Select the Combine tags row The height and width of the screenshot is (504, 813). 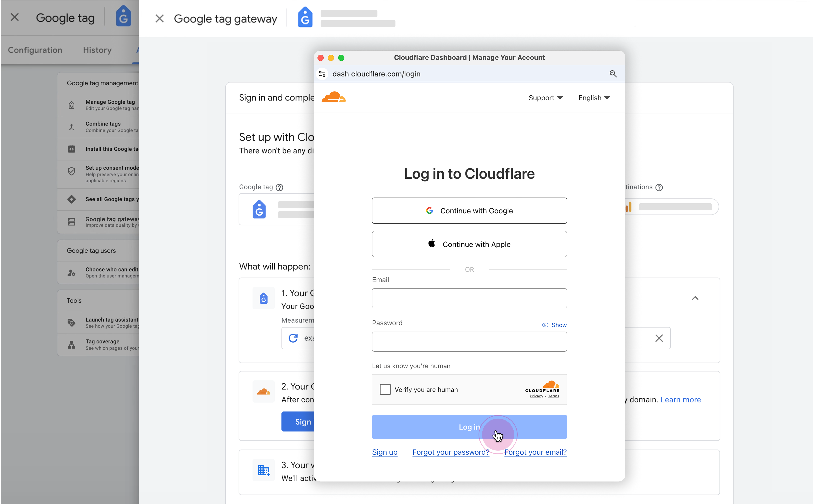coord(98,127)
